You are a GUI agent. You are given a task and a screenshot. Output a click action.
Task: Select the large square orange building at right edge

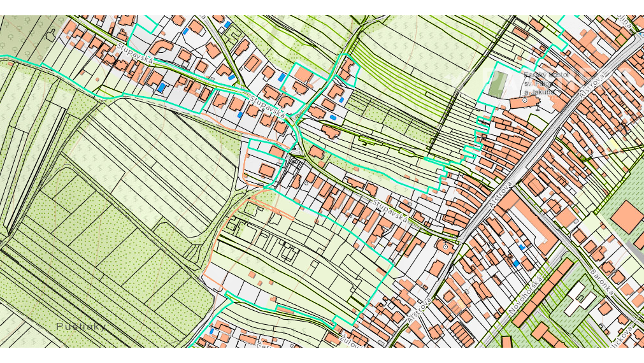click(627, 217)
